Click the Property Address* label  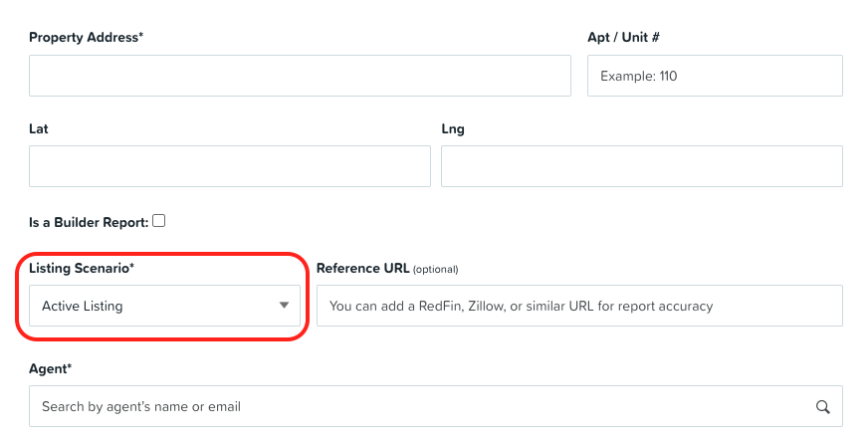pos(86,38)
